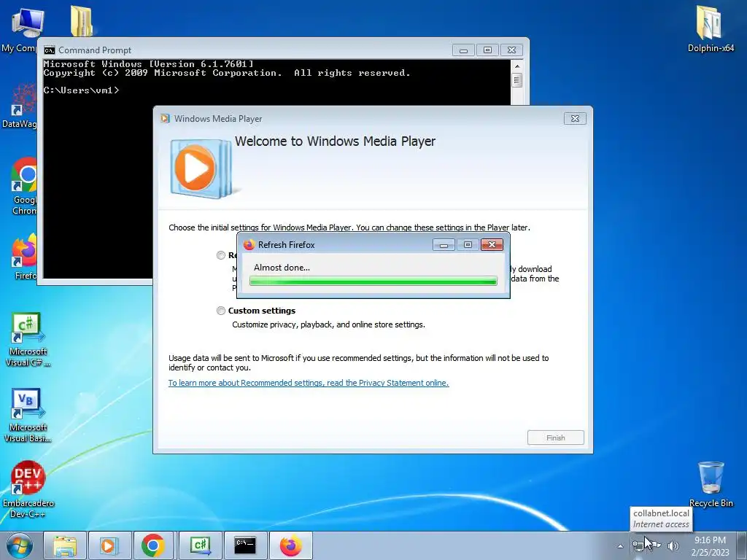Click Command Prompt scrollbar up arrow
This screenshot has width=747, height=560.
click(x=517, y=66)
